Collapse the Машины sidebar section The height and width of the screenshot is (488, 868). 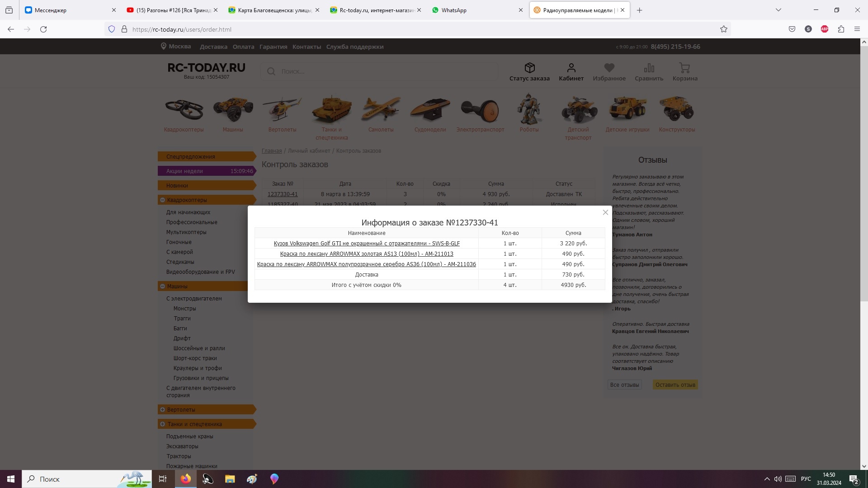tap(162, 286)
